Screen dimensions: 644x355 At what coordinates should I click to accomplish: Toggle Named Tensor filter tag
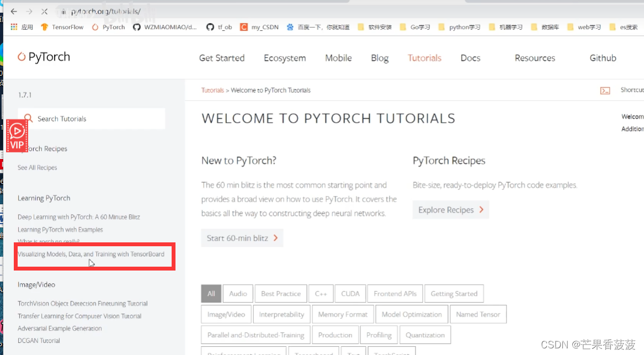[x=478, y=314]
